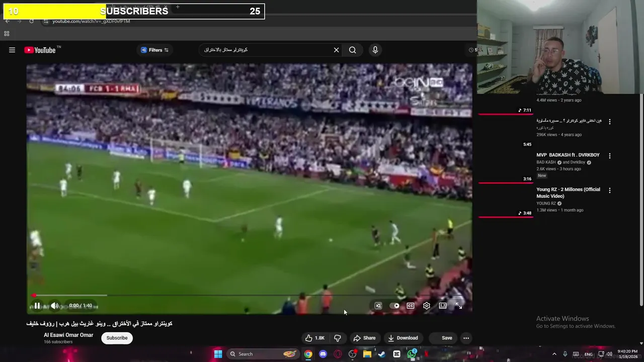
Task: Open options for Young RZ video
Action: coord(610,191)
